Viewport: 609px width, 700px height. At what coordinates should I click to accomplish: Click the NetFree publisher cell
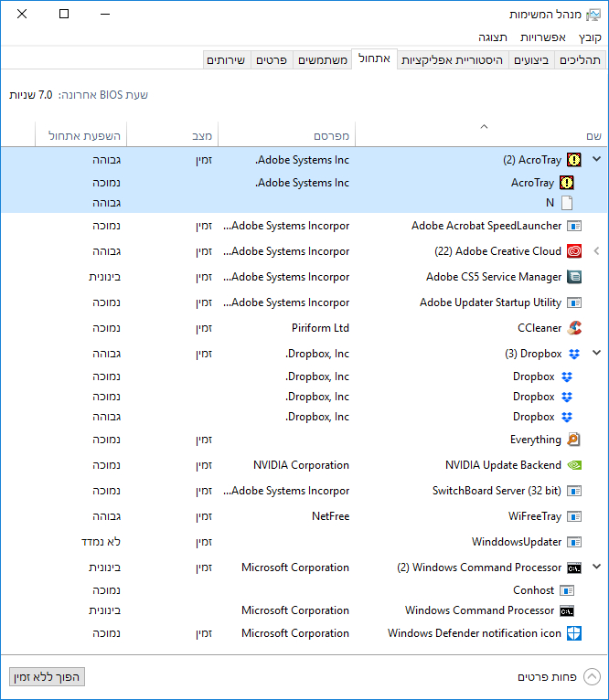330,516
